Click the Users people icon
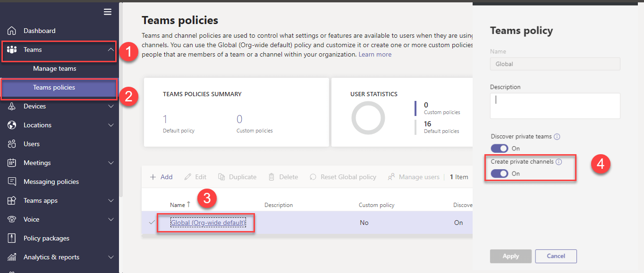The height and width of the screenshot is (273, 644). click(x=12, y=144)
